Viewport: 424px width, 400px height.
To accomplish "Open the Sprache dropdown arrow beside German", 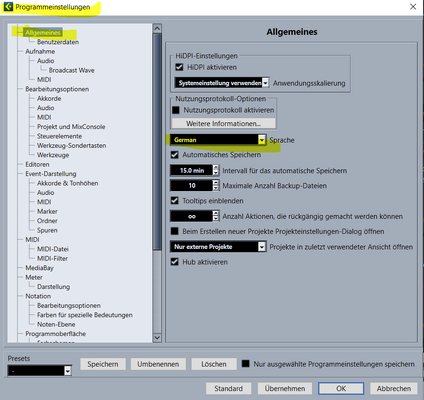I will (262, 140).
